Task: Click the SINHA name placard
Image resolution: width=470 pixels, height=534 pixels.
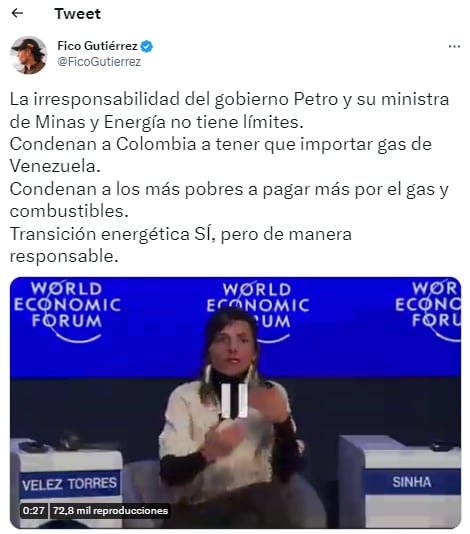Action: (x=412, y=482)
